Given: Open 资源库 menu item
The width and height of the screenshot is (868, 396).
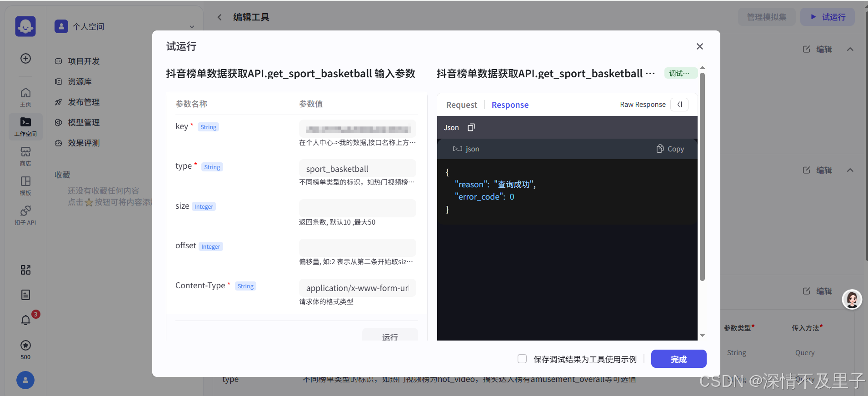Looking at the screenshot, I should pos(73,81).
